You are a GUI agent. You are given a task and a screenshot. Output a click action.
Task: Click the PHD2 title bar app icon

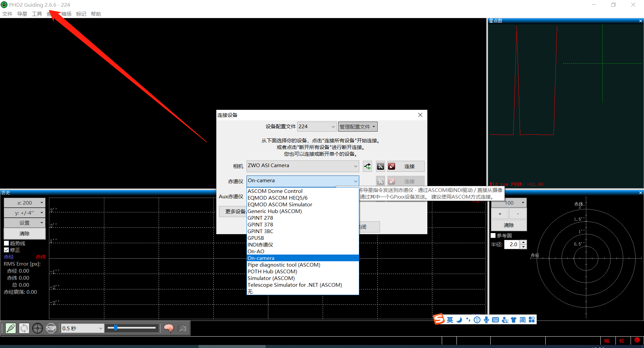coord(4,5)
